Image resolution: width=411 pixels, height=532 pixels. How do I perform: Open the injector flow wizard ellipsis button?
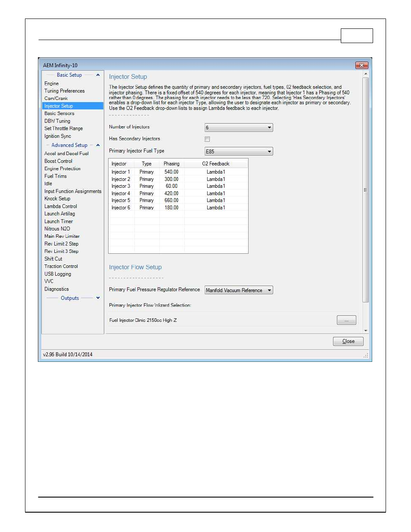(x=346, y=320)
